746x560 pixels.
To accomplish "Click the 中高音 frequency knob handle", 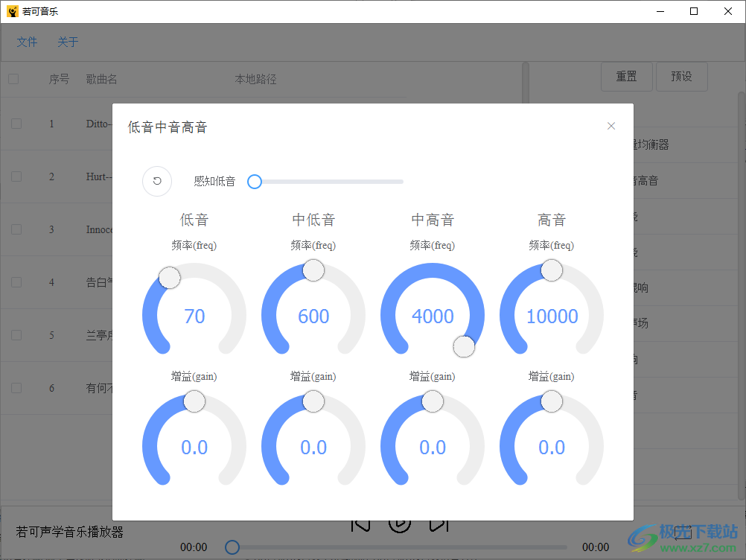I will click(464, 346).
